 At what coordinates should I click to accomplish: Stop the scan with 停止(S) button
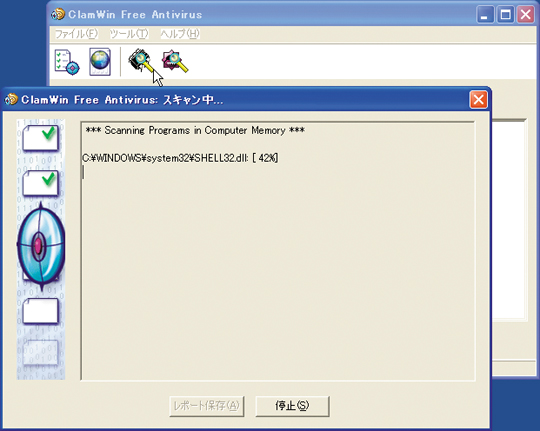pyautogui.click(x=292, y=406)
